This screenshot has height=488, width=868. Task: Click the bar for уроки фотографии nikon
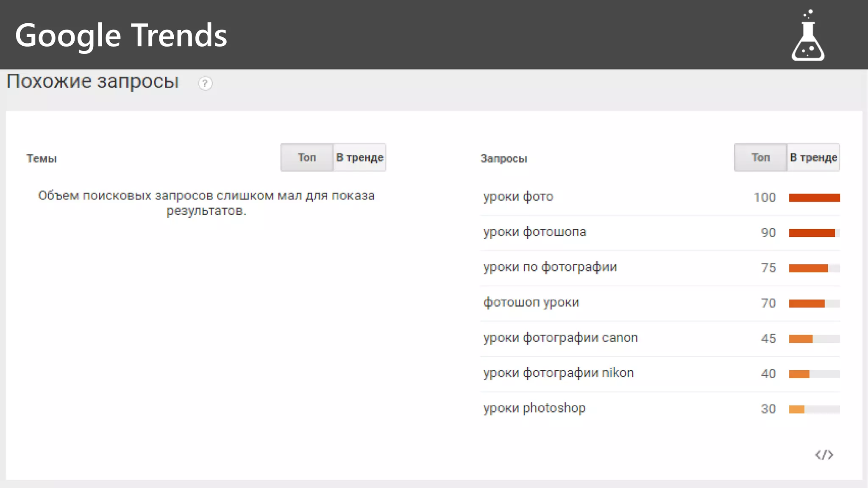814,374
